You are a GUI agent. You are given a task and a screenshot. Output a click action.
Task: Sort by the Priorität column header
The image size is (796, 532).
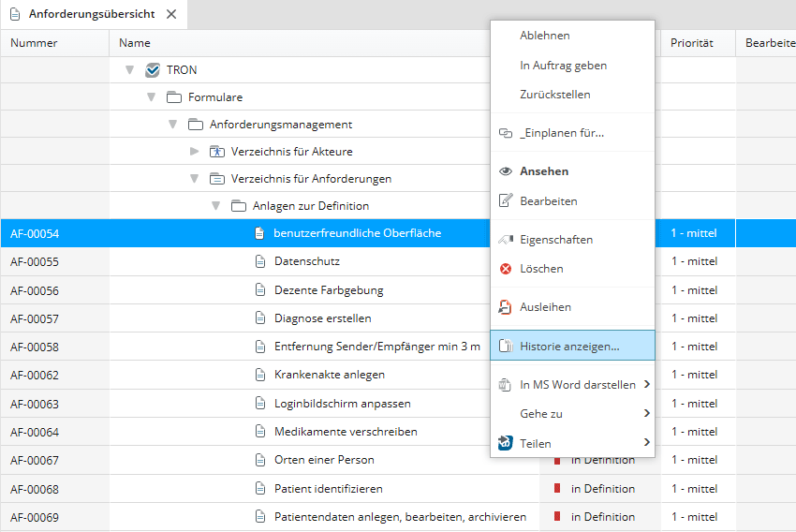(x=692, y=43)
